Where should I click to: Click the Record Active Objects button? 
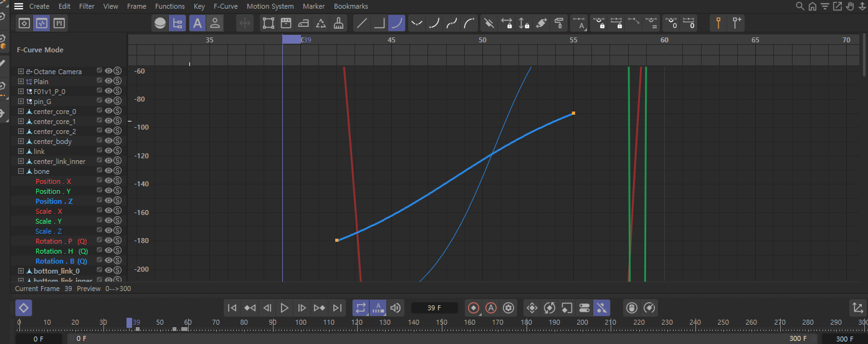(x=473, y=308)
